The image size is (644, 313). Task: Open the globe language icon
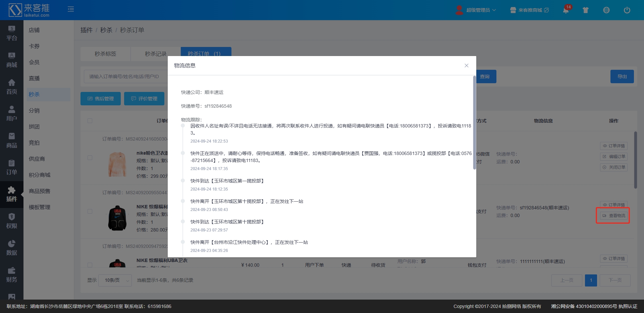tap(606, 10)
